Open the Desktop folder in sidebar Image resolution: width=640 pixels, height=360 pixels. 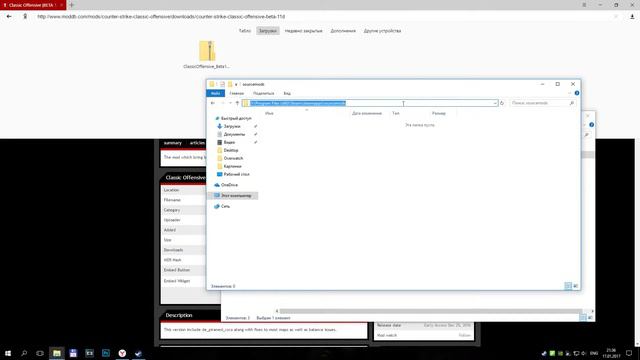coord(231,150)
